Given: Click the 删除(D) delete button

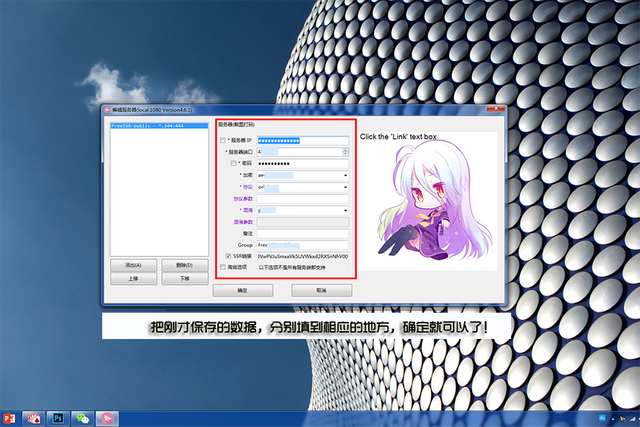Looking at the screenshot, I should pos(185,265).
